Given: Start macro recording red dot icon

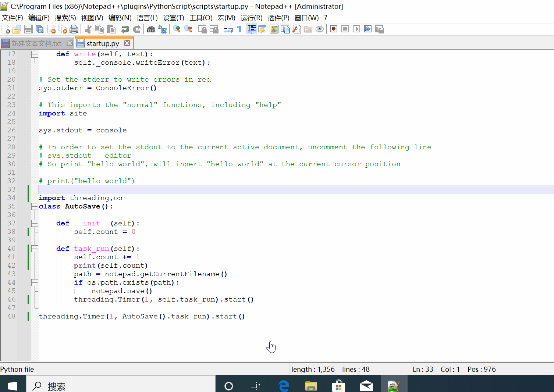Looking at the screenshot, I should click(x=334, y=29).
